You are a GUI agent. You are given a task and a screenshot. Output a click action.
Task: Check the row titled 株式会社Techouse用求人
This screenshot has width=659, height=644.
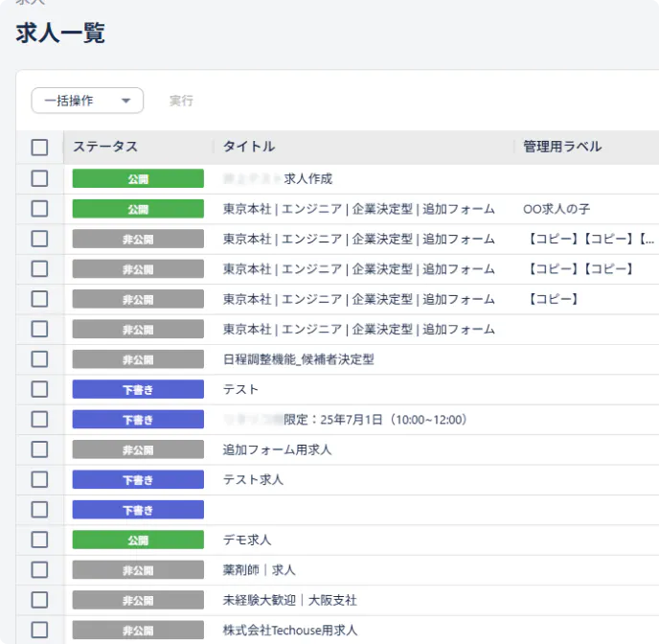click(x=39, y=630)
